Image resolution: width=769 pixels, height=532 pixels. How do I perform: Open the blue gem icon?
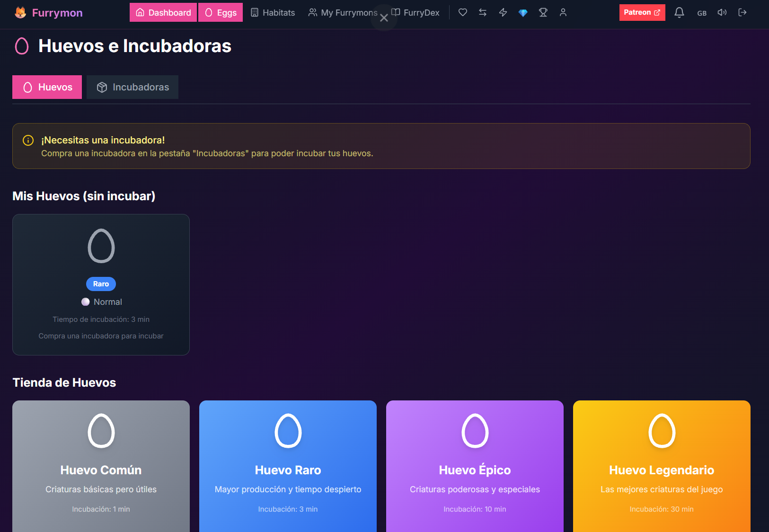coord(523,13)
